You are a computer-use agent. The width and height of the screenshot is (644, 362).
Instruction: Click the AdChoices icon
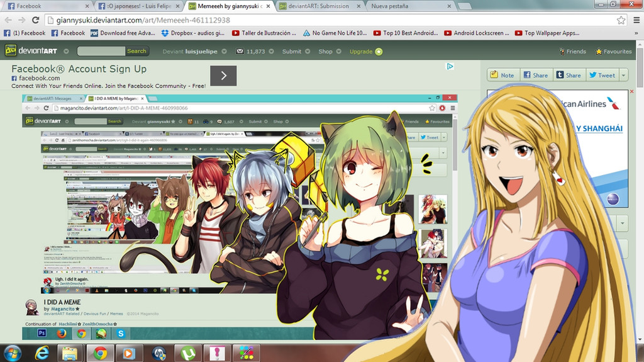coord(450,66)
